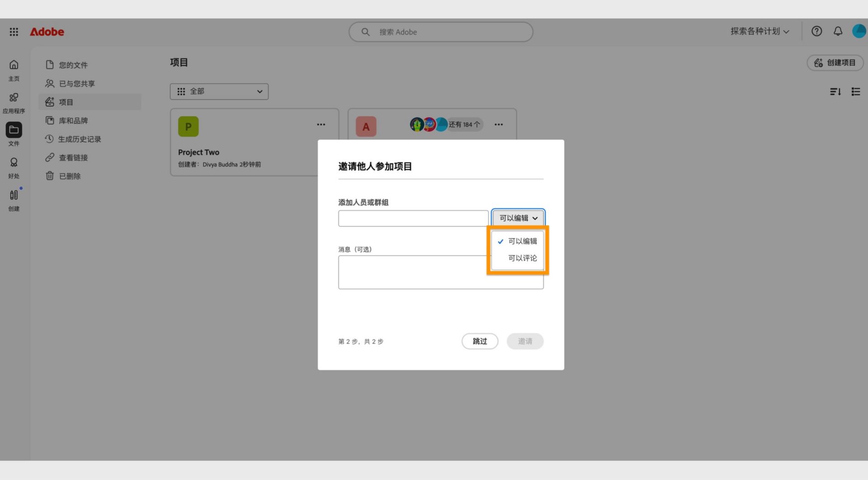
Task: Open the user profile avatar
Action: (859, 31)
